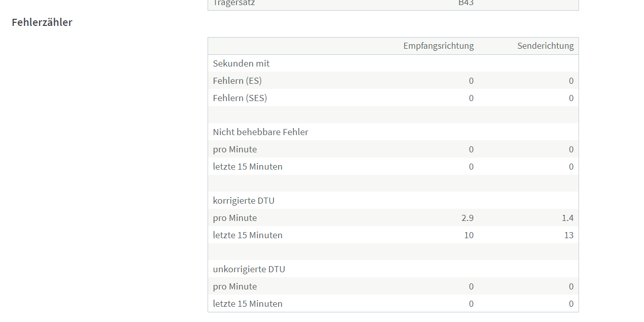Click the Nicht behebbare Fehler label
644x322 pixels.
tap(260, 132)
